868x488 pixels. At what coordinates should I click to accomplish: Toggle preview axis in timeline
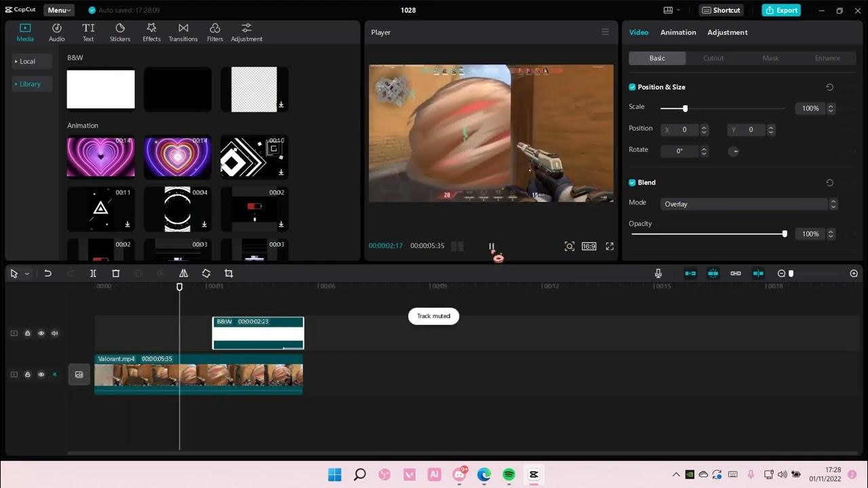758,273
